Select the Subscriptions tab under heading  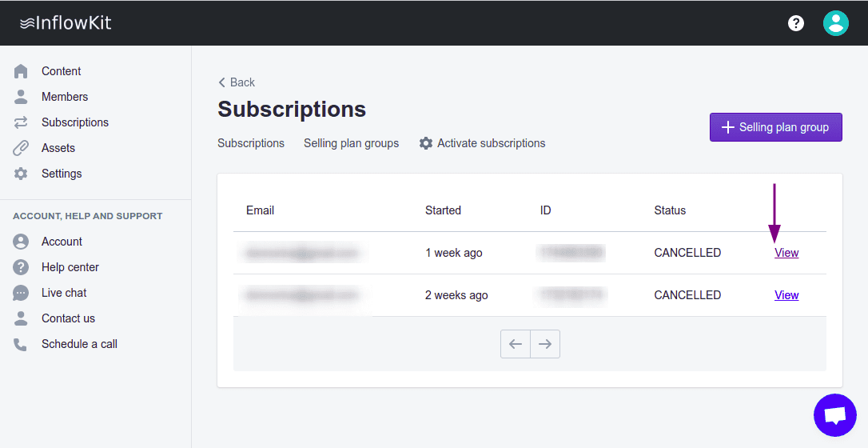coord(251,143)
